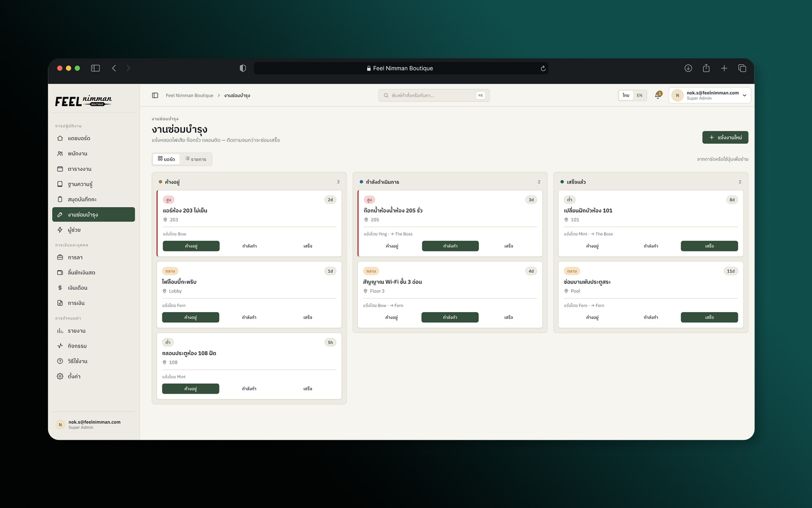Open การเงิน finance document icon
This screenshot has width=812, height=508.
pyautogui.click(x=60, y=303)
